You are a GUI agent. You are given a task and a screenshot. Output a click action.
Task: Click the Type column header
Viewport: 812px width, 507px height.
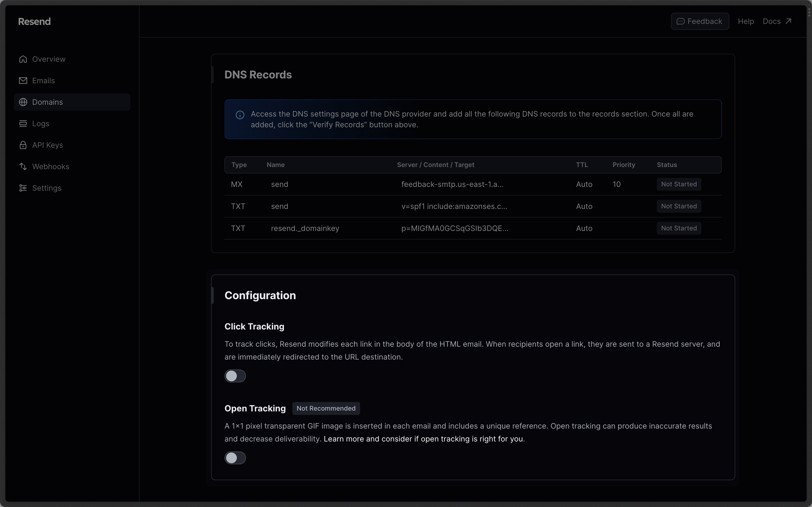(x=239, y=165)
